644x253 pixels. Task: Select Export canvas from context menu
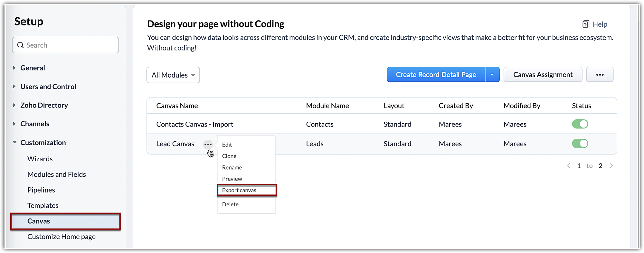point(239,190)
